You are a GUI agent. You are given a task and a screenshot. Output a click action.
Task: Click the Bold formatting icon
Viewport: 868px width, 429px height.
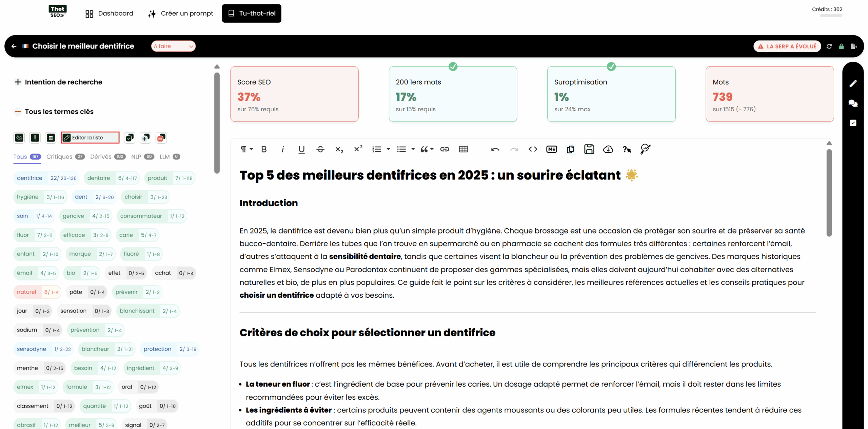click(x=264, y=149)
